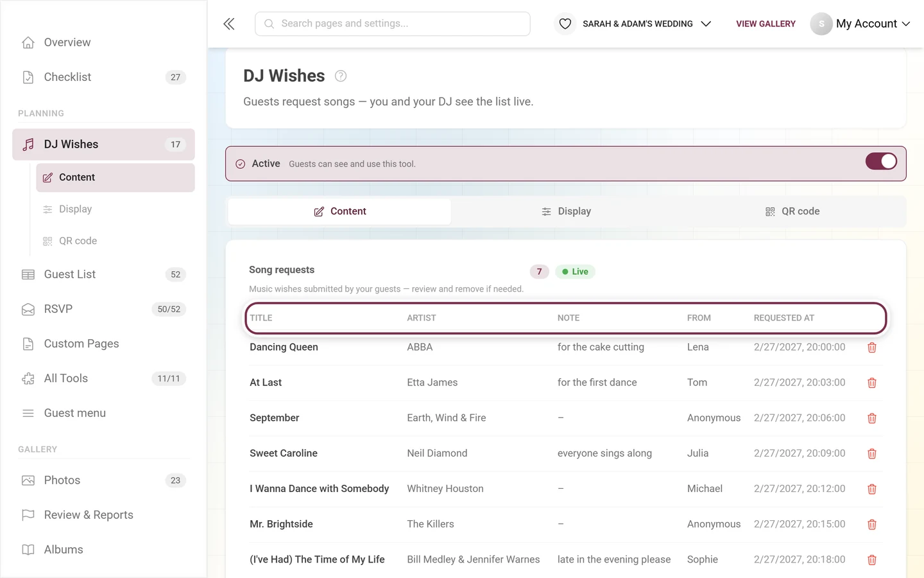Go to the Guest List page
The height and width of the screenshot is (578, 924).
pos(103,274)
